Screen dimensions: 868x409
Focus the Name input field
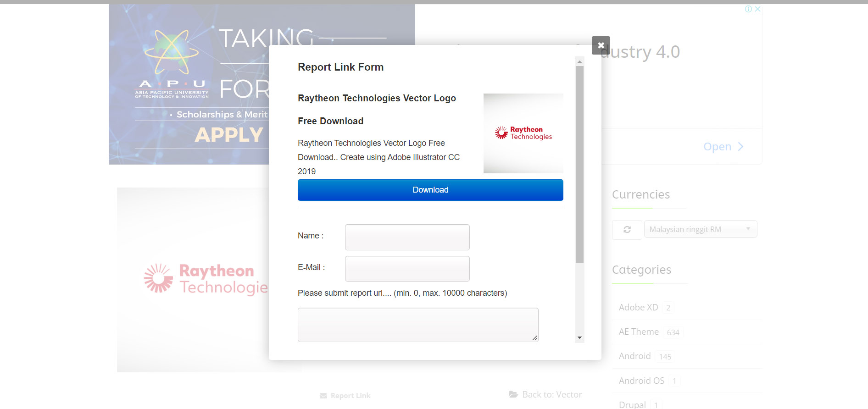tap(407, 237)
